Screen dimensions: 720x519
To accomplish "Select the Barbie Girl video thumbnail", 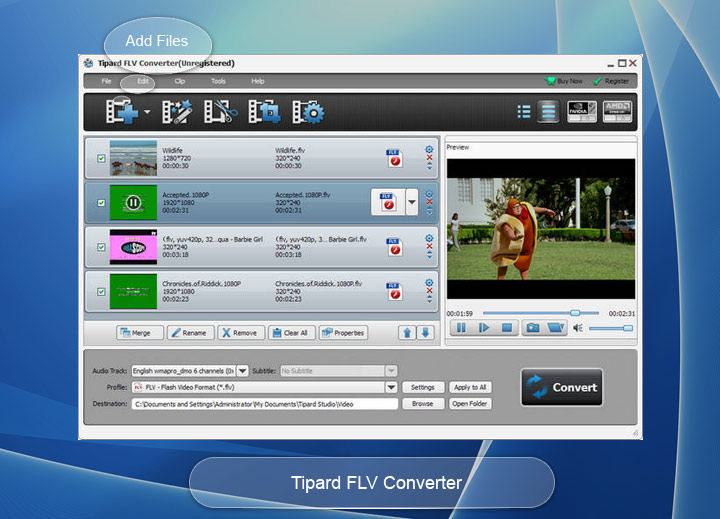I will [133, 247].
